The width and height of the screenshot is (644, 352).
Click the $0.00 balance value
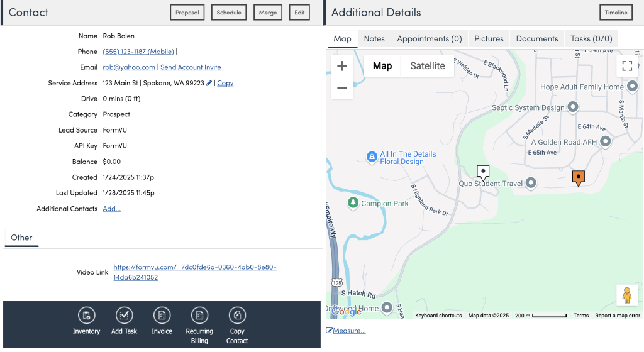(112, 162)
